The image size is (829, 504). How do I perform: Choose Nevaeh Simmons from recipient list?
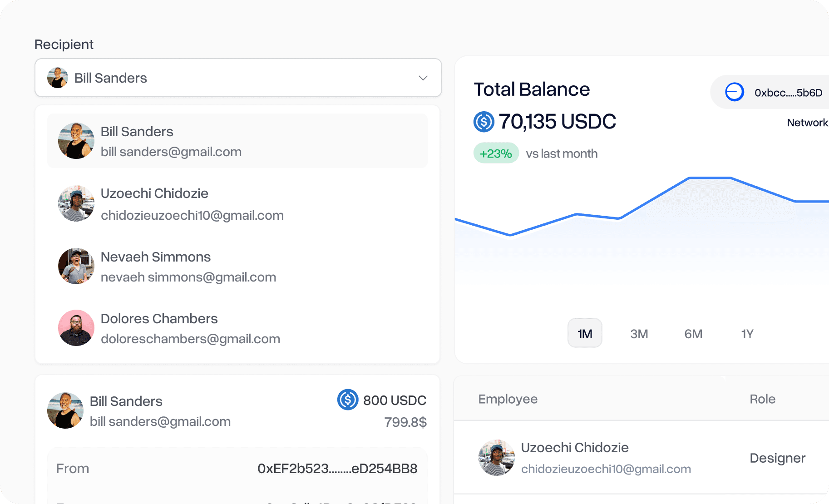[237, 266]
